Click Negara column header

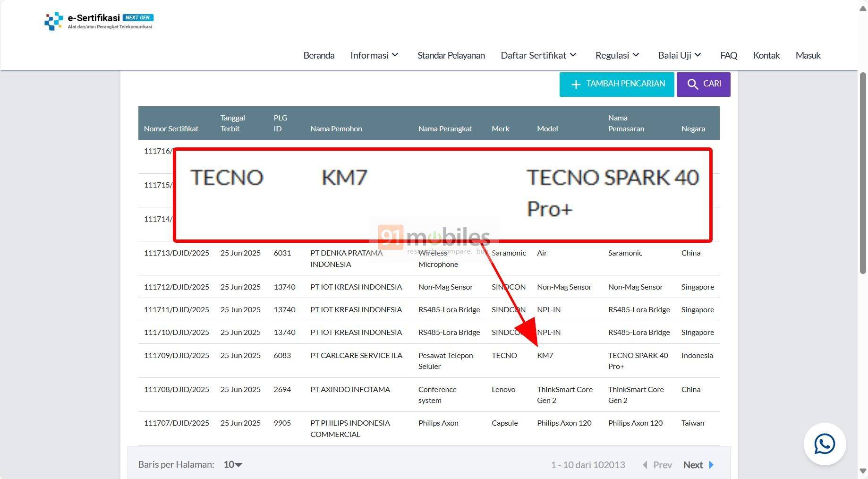(x=693, y=128)
